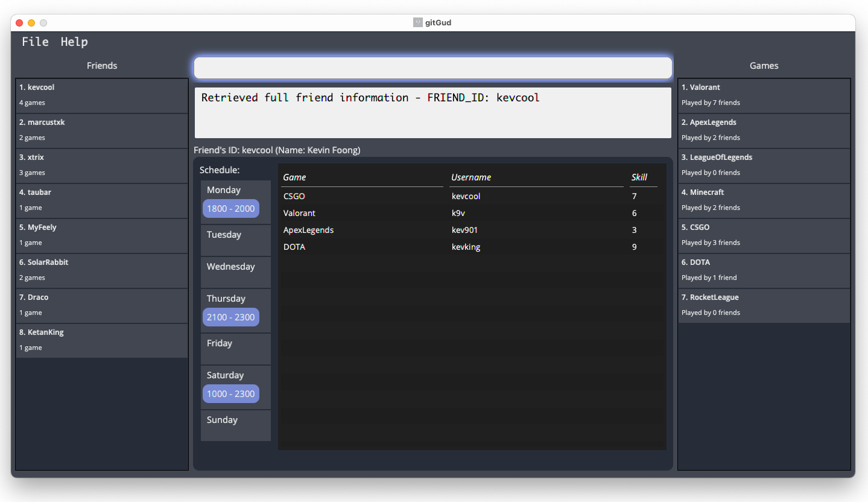Screen dimensions: 868x502
Task: Select friend MyFeely
Action: pos(102,235)
